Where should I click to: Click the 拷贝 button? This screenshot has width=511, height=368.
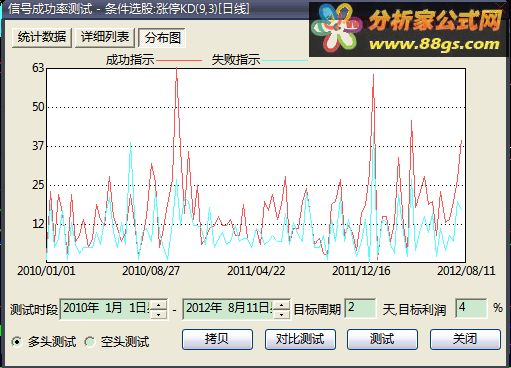pyautogui.click(x=217, y=339)
